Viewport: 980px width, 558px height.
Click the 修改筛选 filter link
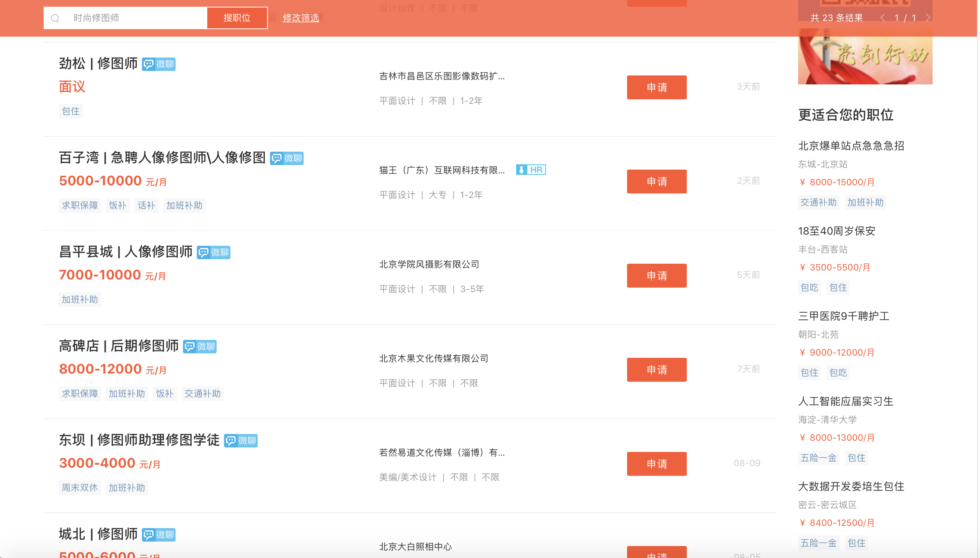tap(300, 18)
